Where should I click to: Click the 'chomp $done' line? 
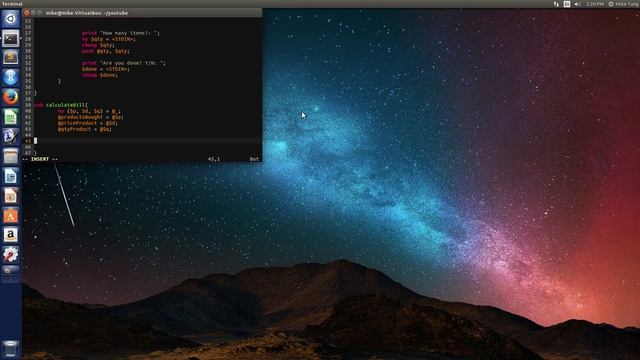100,75
